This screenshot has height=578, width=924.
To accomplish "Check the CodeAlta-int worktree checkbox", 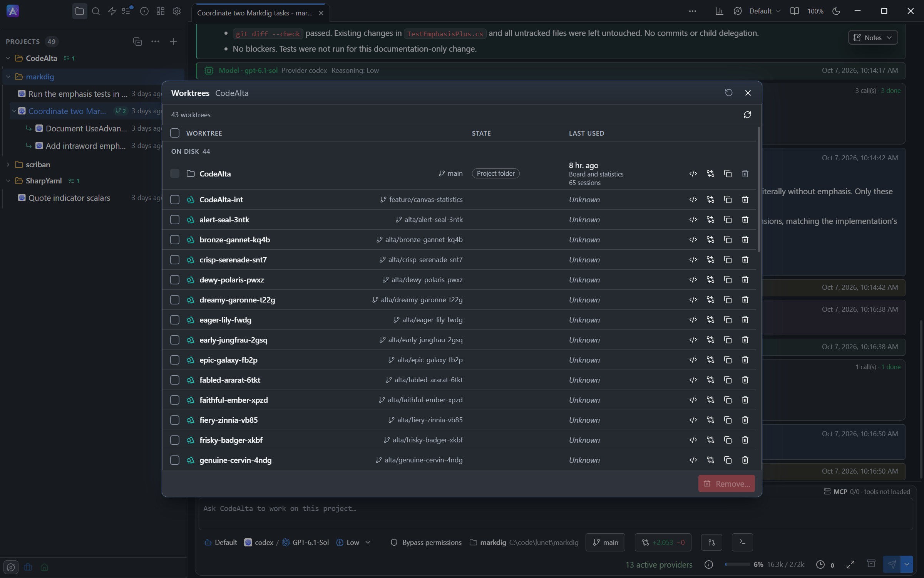I will pos(175,199).
